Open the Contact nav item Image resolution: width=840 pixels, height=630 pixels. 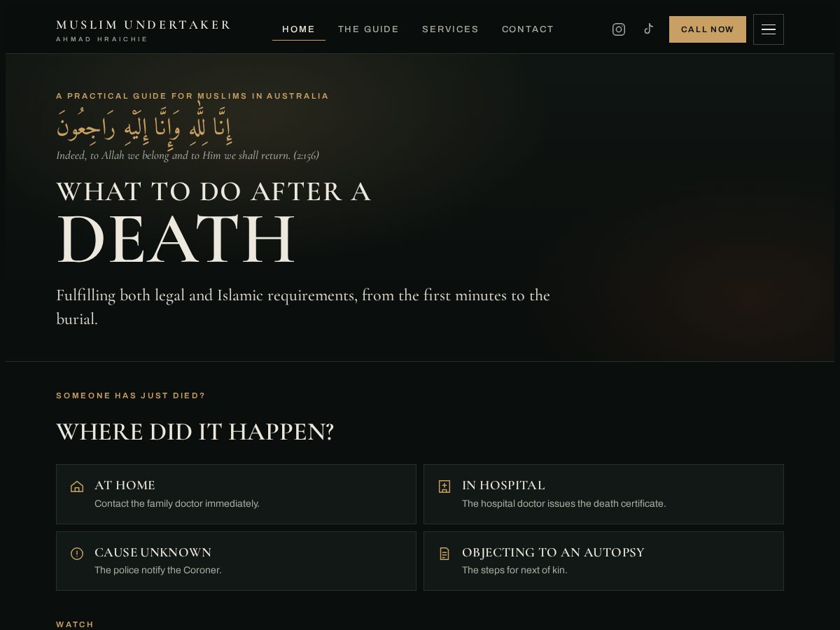coord(528,29)
